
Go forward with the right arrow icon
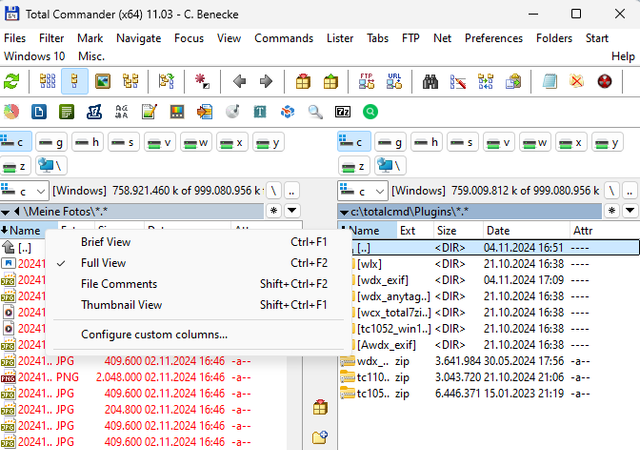pyautogui.click(x=266, y=81)
